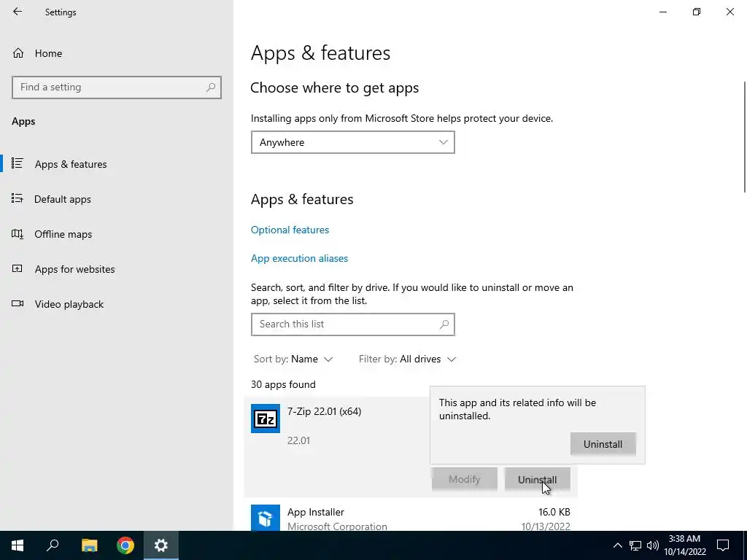Click the Video playback sidebar icon

pos(18,304)
